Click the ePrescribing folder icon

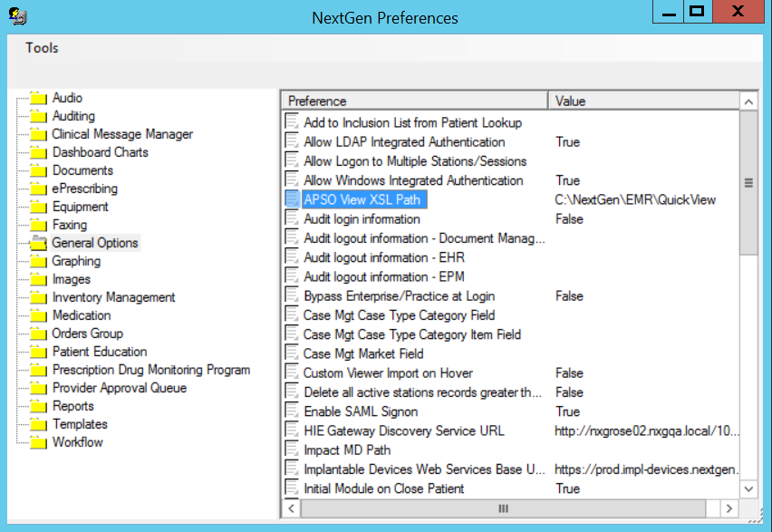click(38, 189)
